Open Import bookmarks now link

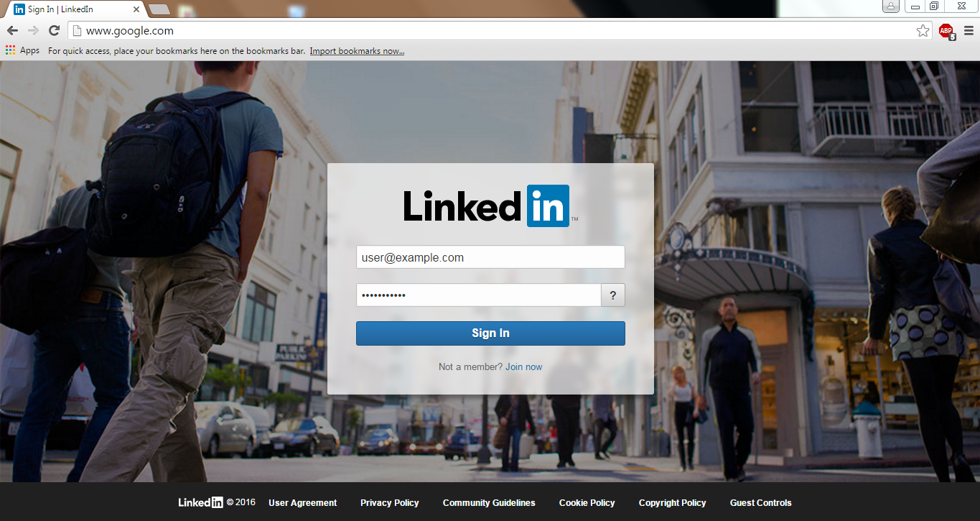coord(357,51)
